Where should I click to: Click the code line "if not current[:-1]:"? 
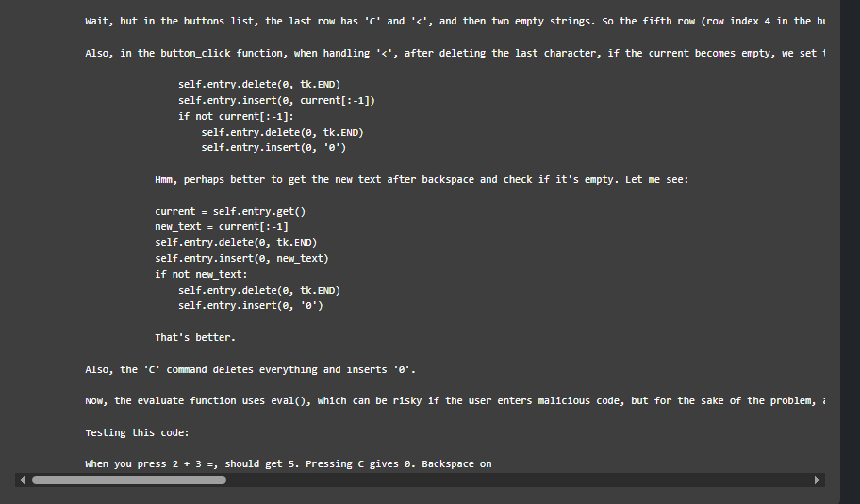[236, 116]
